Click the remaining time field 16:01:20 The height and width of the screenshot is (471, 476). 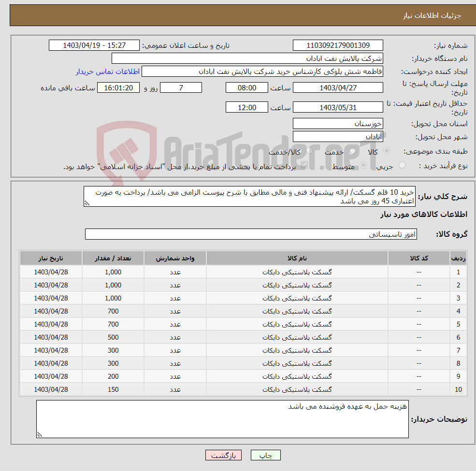118,88
